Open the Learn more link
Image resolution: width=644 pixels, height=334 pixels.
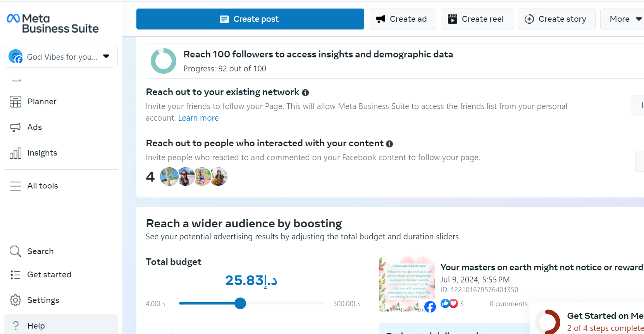pyautogui.click(x=198, y=118)
